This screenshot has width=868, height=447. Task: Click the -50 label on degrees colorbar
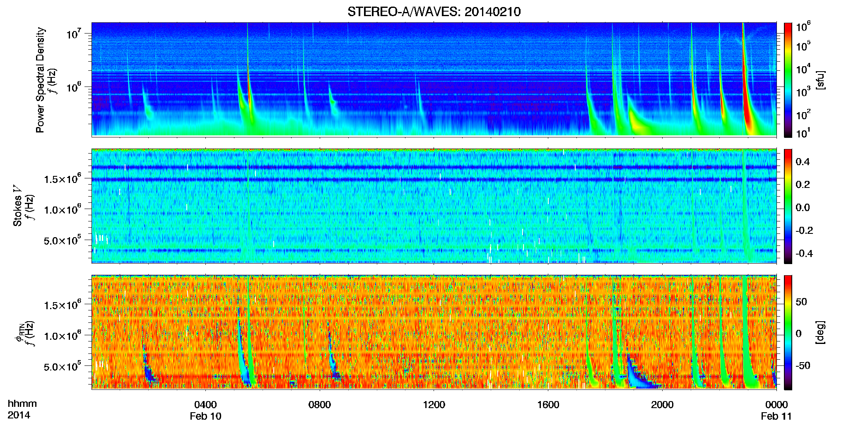[x=803, y=365]
